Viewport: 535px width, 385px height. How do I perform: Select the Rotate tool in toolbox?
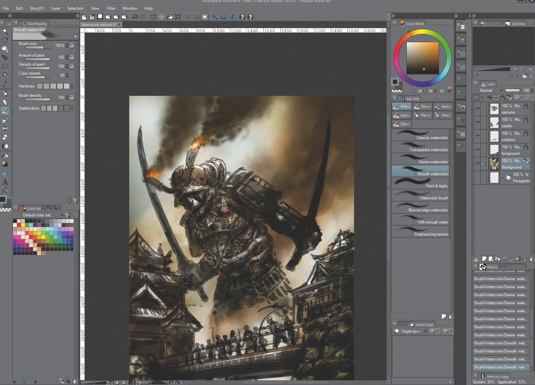[x=5, y=40]
